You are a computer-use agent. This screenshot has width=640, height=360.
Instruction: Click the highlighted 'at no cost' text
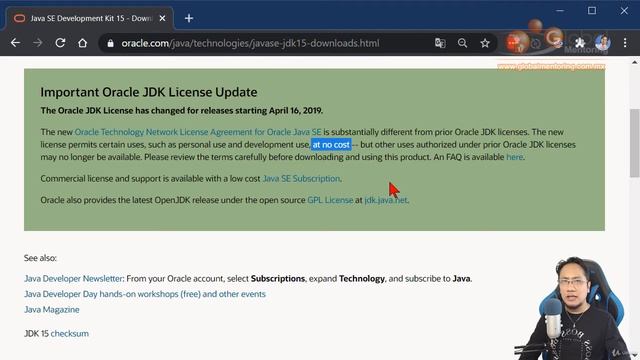[x=331, y=144]
